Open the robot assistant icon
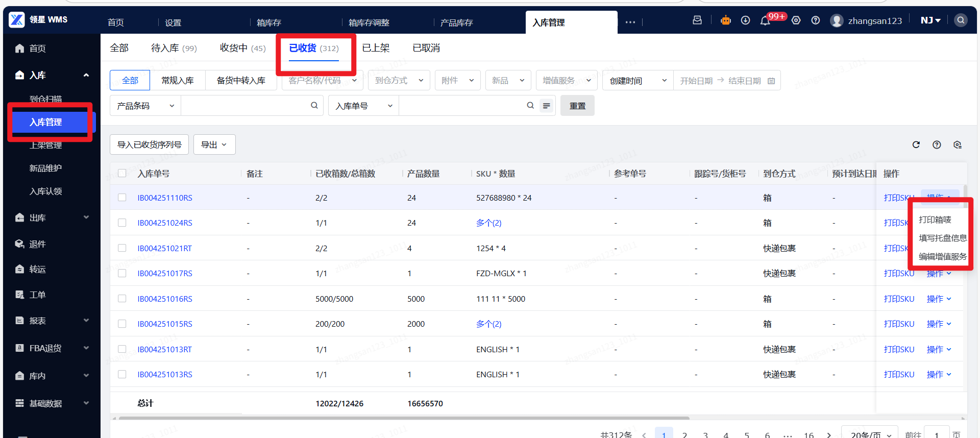The image size is (980, 438). tap(725, 20)
